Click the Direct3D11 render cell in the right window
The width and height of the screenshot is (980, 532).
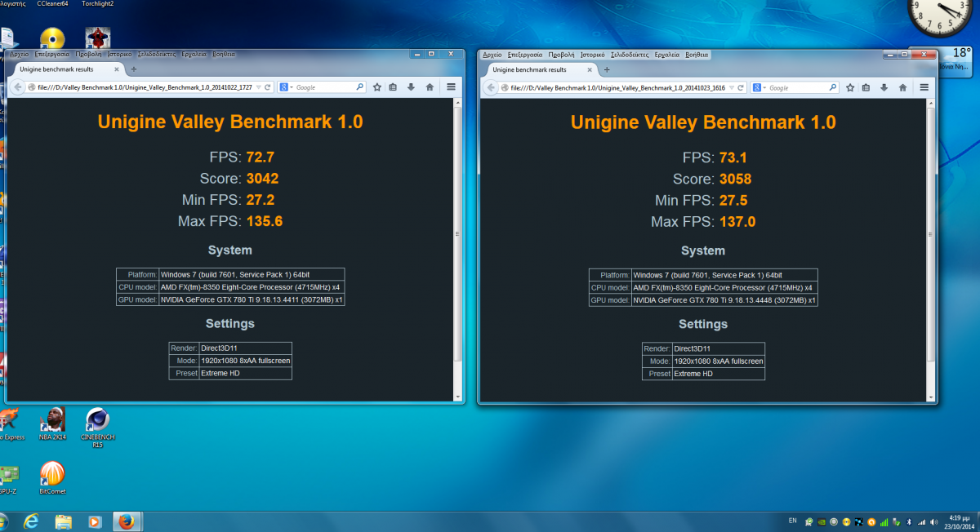click(719, 348)
